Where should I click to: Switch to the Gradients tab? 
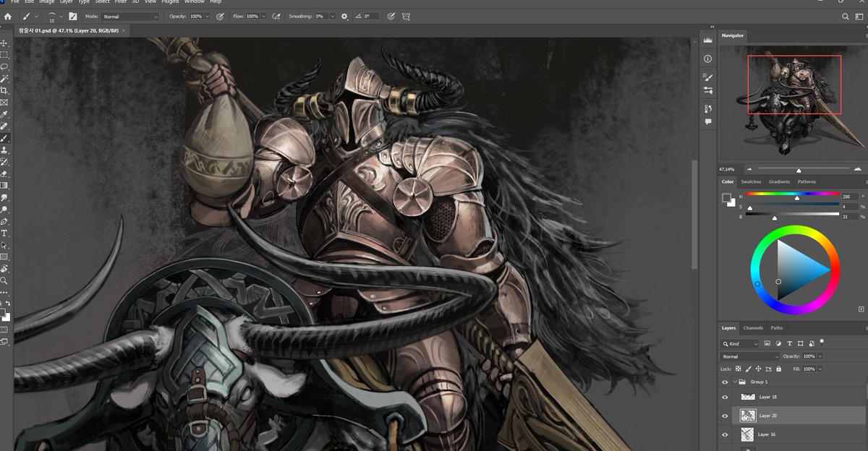point(779,181)
